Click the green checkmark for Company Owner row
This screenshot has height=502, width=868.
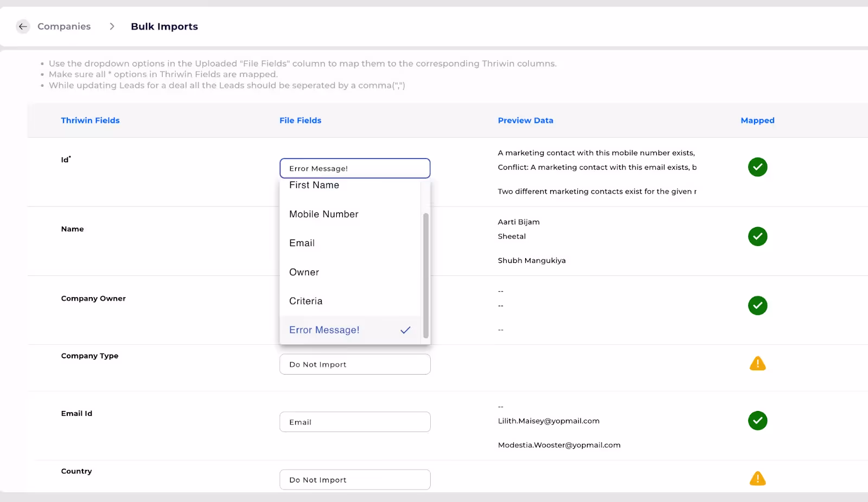[x=757, y=306]
